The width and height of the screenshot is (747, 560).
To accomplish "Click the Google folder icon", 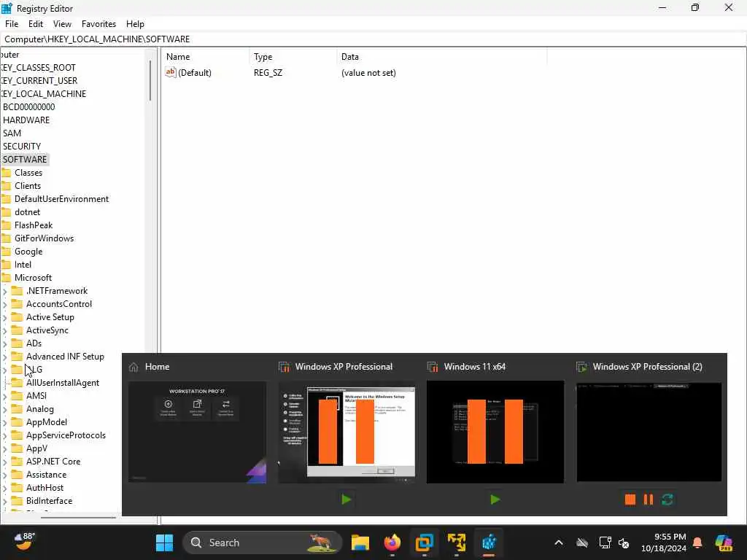I will click(x=6, y=252).
